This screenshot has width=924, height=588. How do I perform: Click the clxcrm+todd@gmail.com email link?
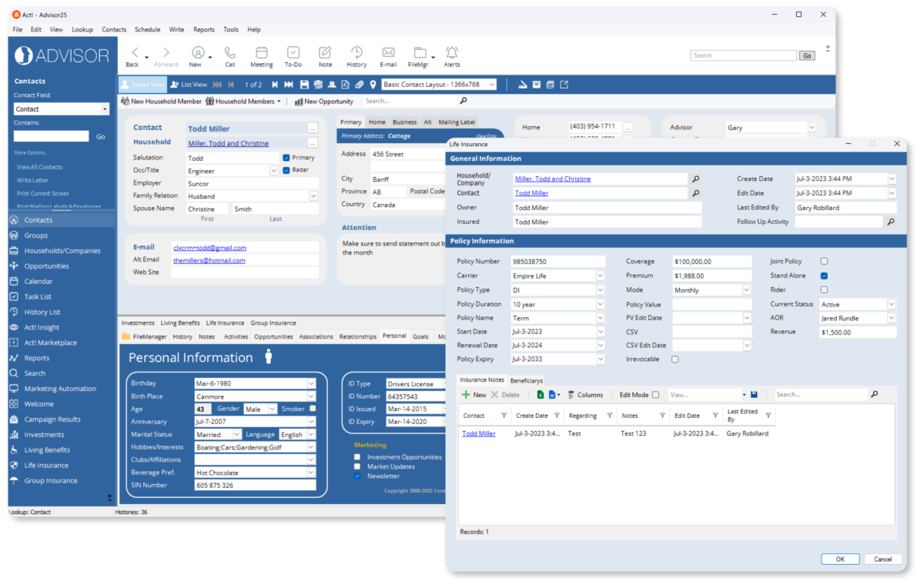pos(209,248)
